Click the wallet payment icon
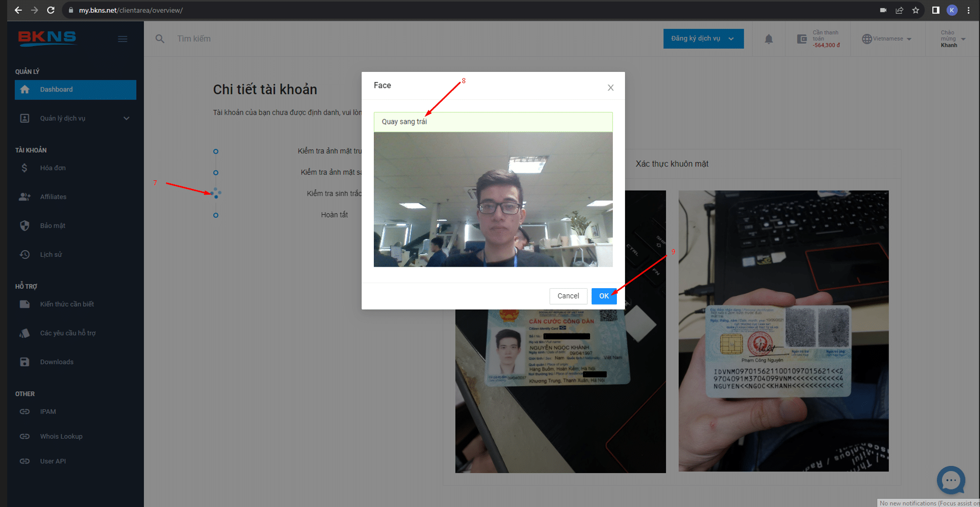 [x=802, y=39]
